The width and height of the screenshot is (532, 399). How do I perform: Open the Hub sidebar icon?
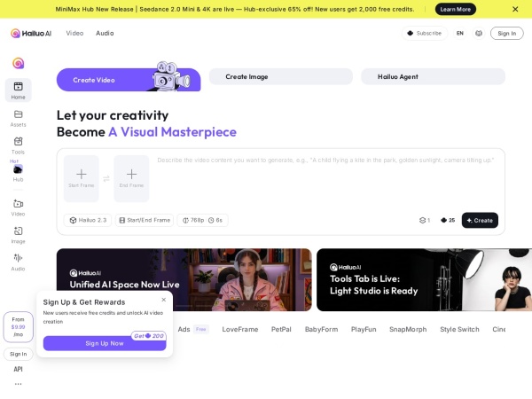tap(18, 172)
